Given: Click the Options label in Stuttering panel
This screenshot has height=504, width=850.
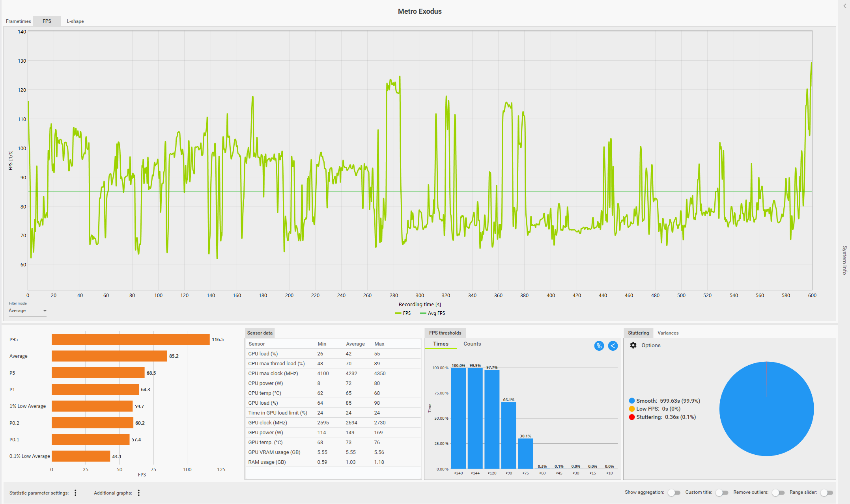Looking at the screenshot, I should pyautogui.click(x=650, y=345).
